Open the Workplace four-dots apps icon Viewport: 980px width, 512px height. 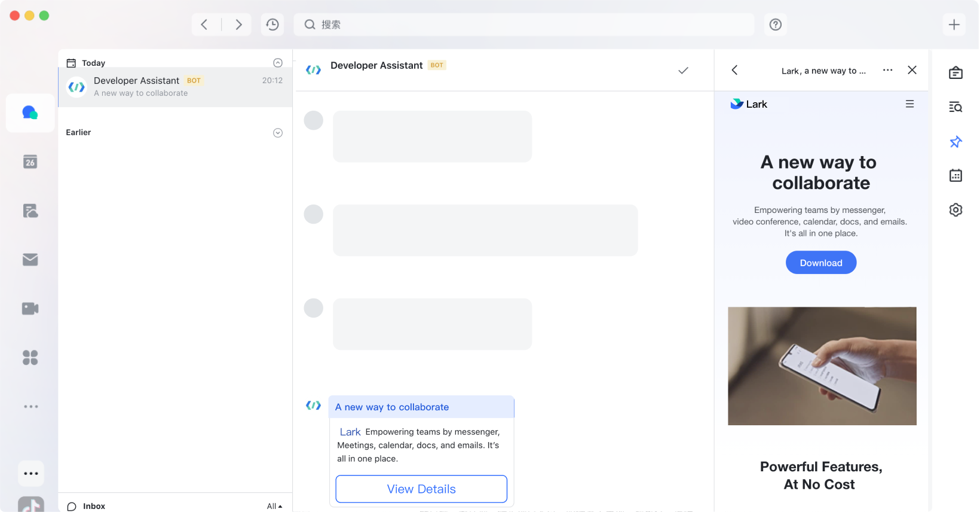coord(30,358)
